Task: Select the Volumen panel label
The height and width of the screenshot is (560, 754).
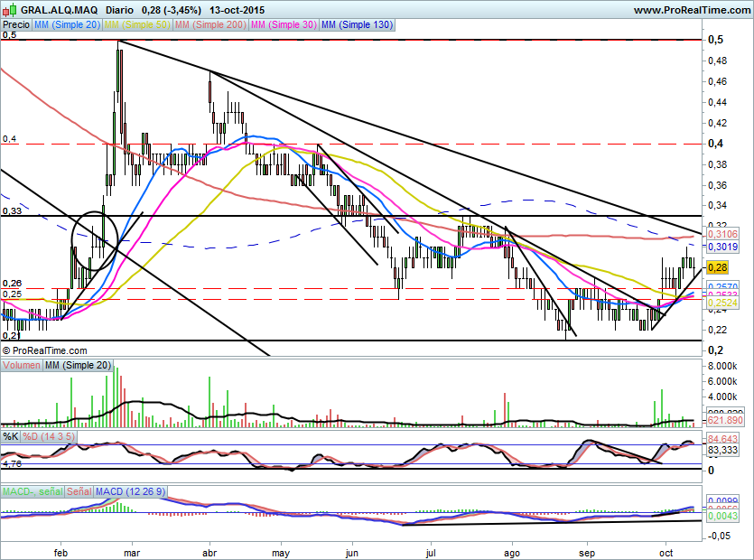Action: pos(23,366)
